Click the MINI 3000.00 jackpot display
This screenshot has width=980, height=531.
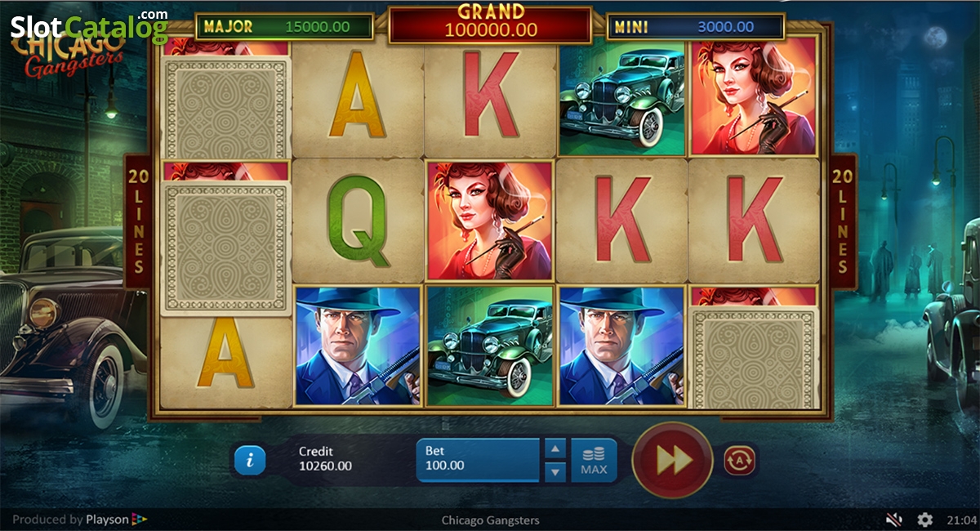[695, 26]
